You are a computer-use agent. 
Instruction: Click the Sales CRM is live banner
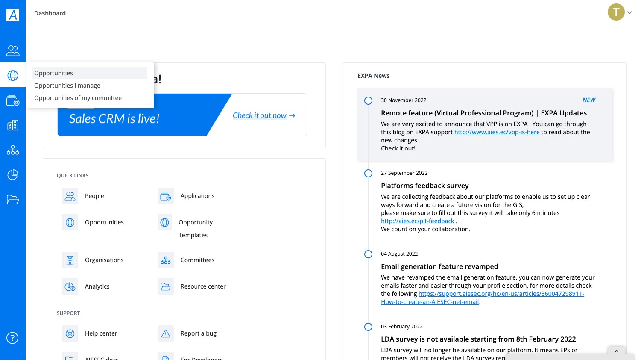[182, 115]
